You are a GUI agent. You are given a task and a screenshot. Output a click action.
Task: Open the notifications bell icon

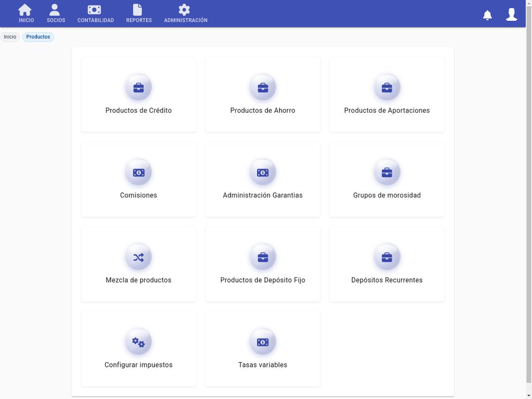(487, 15)
